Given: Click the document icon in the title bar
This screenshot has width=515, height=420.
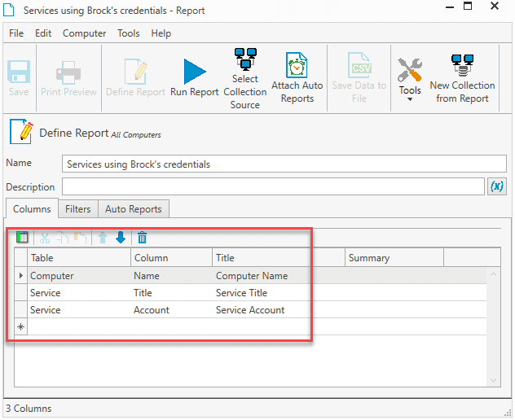Looking at the screenshot, I should point(9,10).
